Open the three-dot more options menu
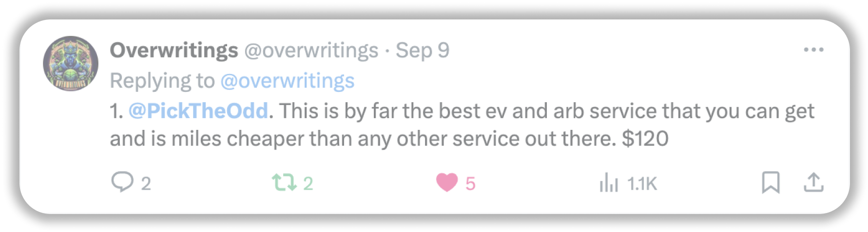This screenshot has height=232, width=868. pyautogui.click(x=813, y=50)
